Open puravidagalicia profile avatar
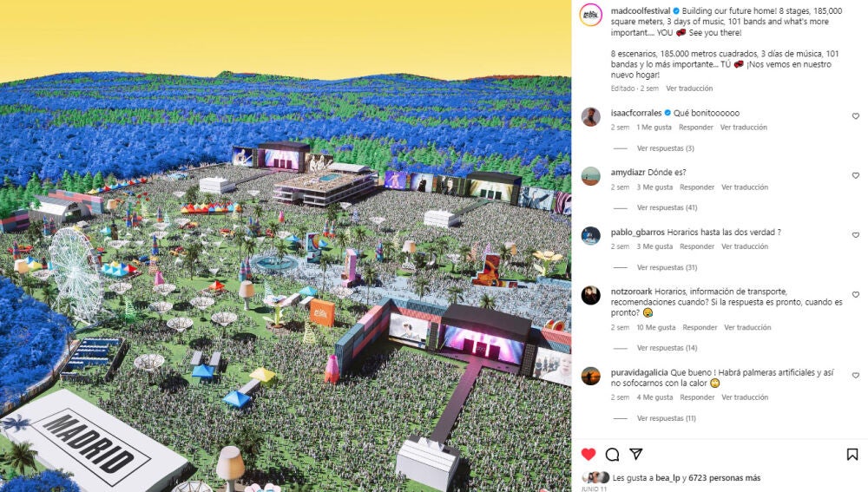This screenshot has height=492, width=868. [590, 377]
